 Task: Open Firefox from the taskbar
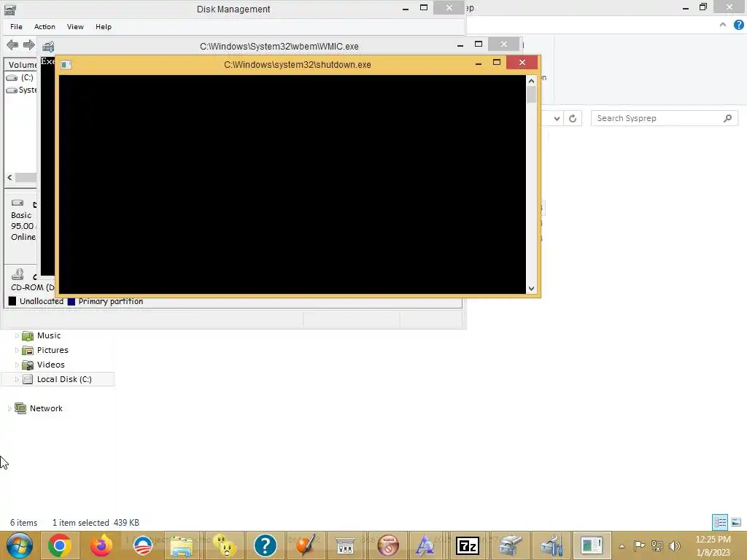pos(101,545)
